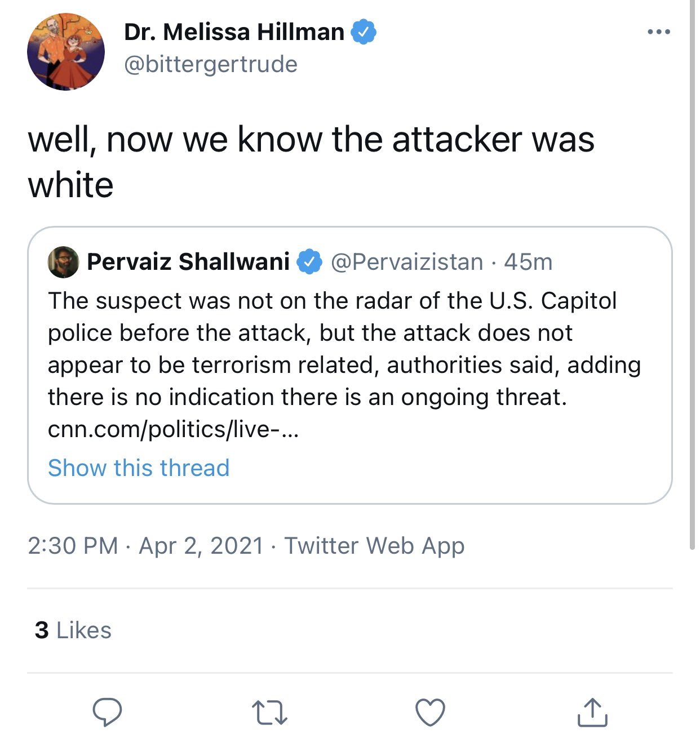
Task: Click the Dr. Melissa Hillman display name
Action: pyautogui.click(x=234, y=32)
